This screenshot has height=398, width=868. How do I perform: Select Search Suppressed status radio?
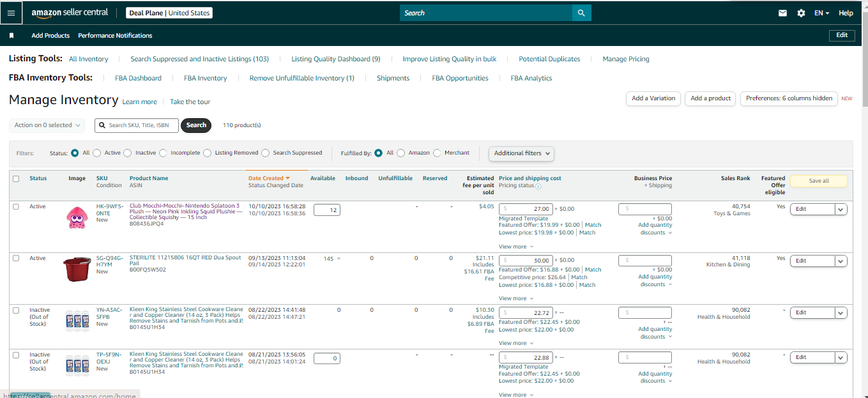[x=266, y=153]
